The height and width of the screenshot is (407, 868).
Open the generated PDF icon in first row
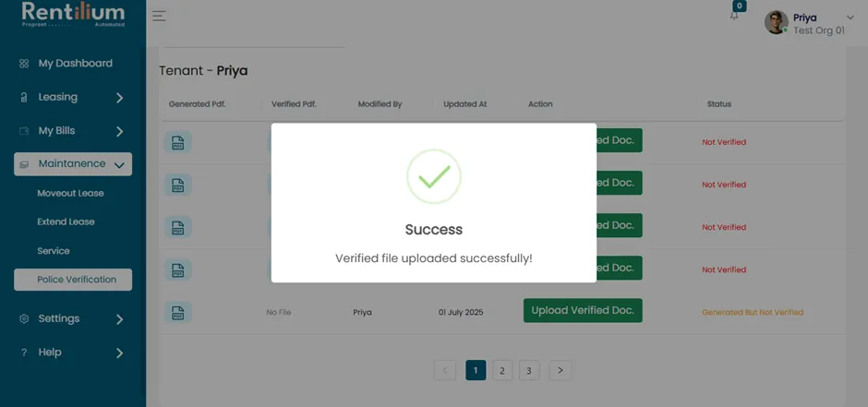[x=177, y=142]
